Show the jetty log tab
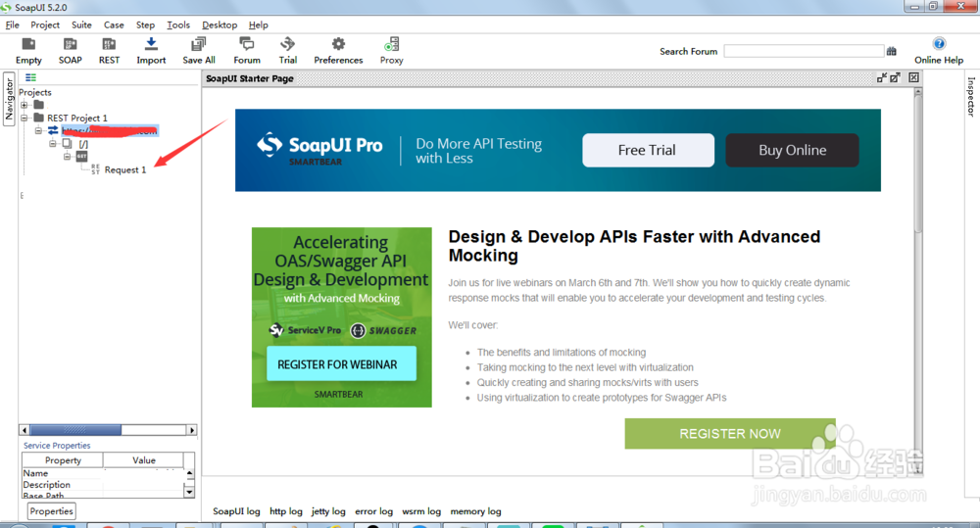 point(328,511)
